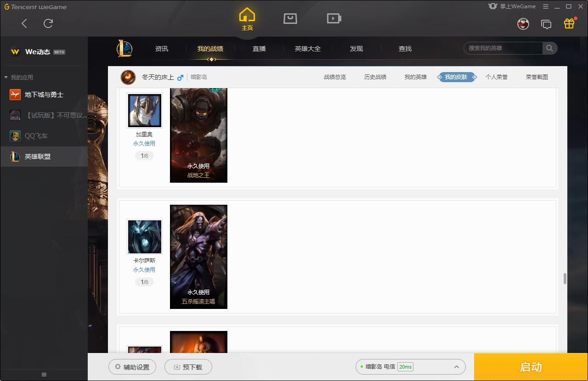Click the 卡尔萨斯 champion portrait
The height and width of the screenshot is (381, 588).
click(145, 237)
